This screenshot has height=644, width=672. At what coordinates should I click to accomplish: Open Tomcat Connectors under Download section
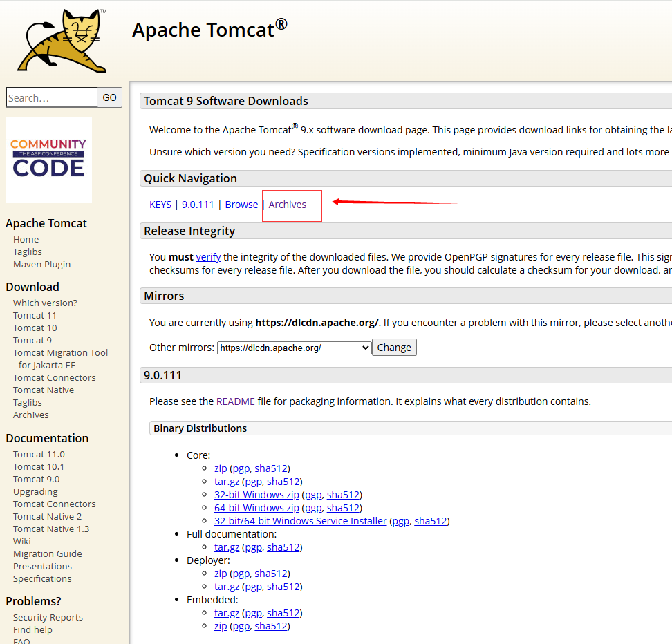point(55,377)
